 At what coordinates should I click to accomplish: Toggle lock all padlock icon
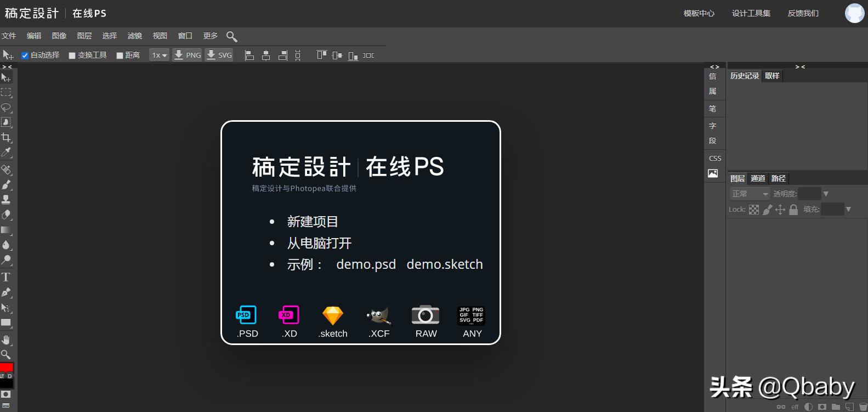tap(793, 210)
